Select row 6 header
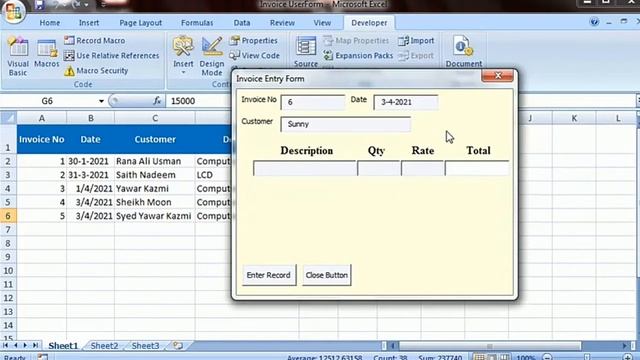 coord(8,216)
